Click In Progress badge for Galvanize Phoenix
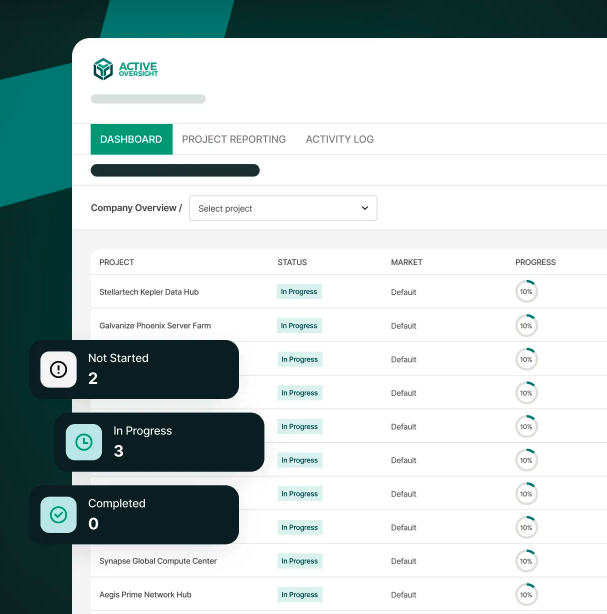This screenshot has height=614, width=607. point(299,326)
